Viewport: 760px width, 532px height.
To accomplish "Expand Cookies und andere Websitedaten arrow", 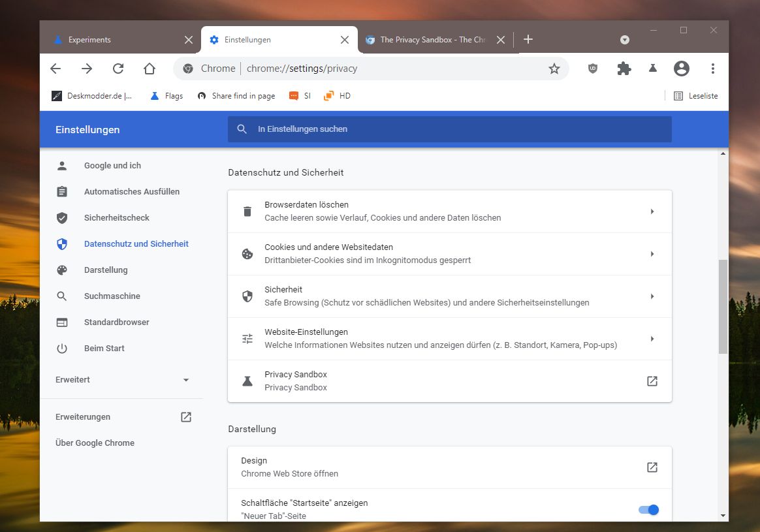I will 652,254.
